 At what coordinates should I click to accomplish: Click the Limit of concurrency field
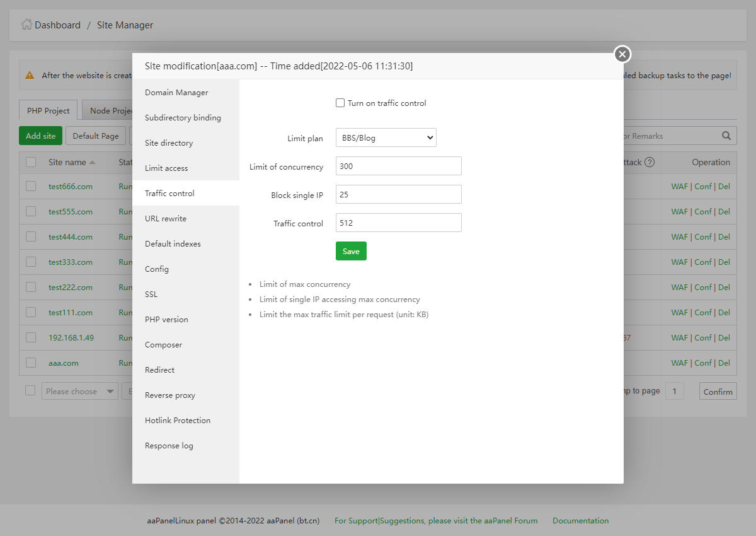click(398, 166)
